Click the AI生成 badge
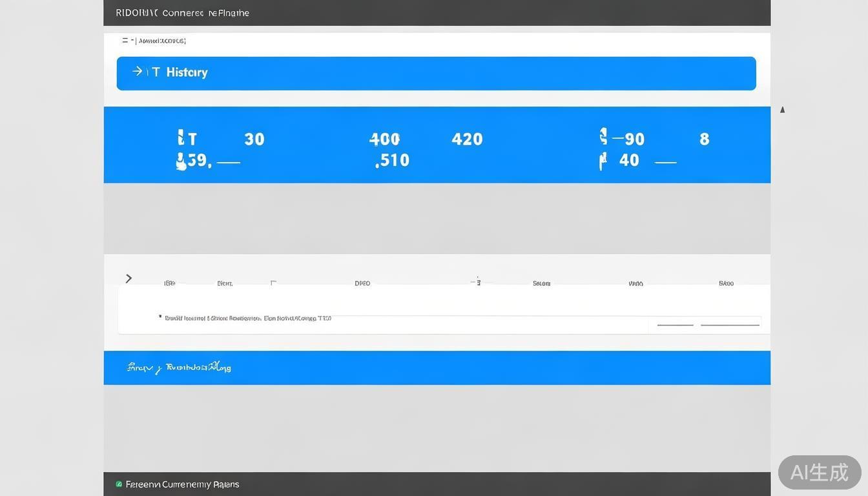 point(819,472)
